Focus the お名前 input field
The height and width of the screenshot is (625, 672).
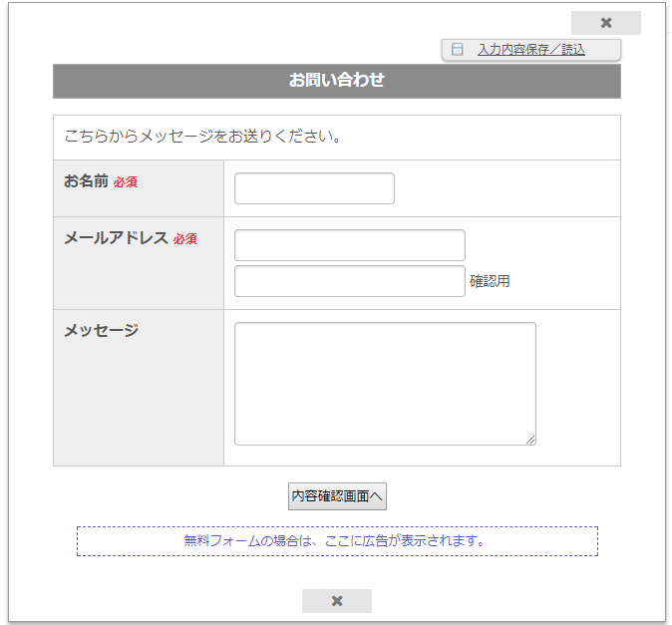click(314, 188)
